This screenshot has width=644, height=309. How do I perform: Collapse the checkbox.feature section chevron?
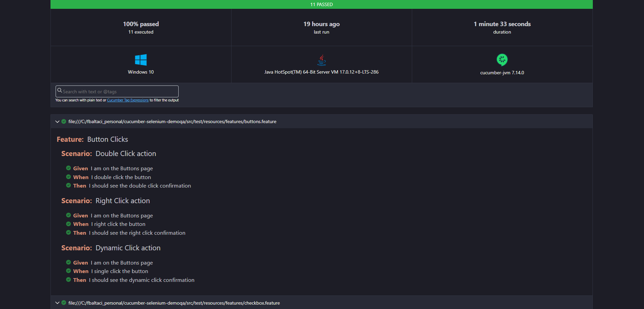[57, 303]
